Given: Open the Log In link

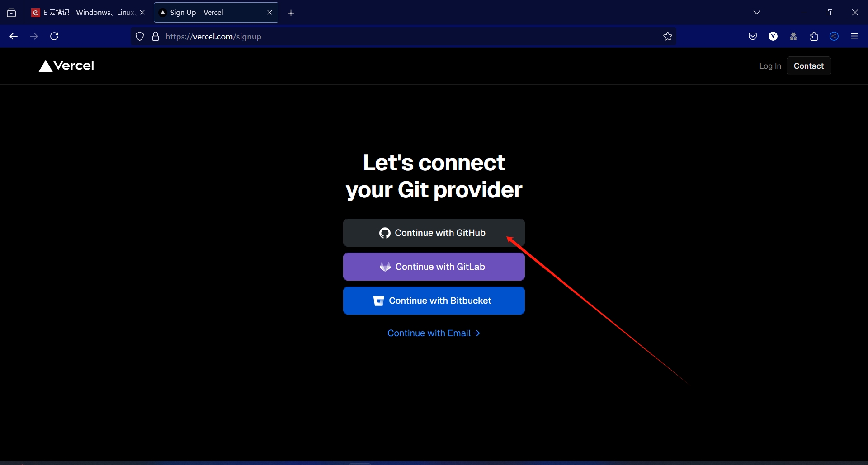Looking at the screenshot, I should [x=770, y=66].
